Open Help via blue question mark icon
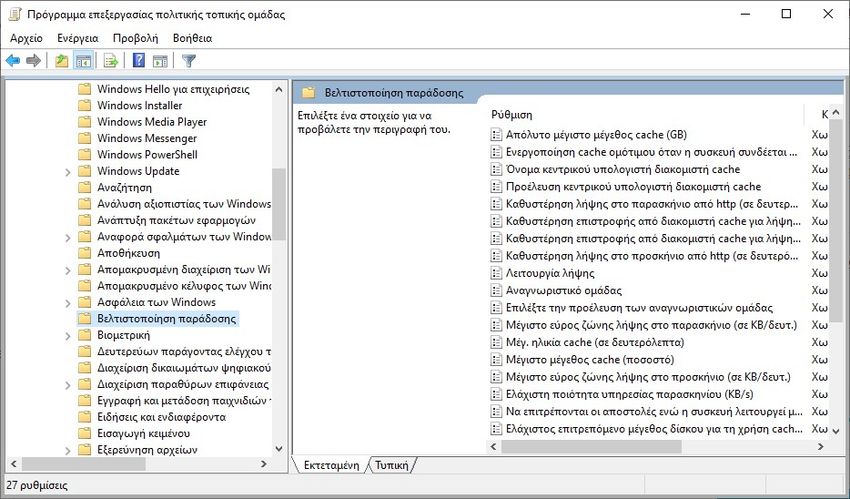 tap(139, 60)
